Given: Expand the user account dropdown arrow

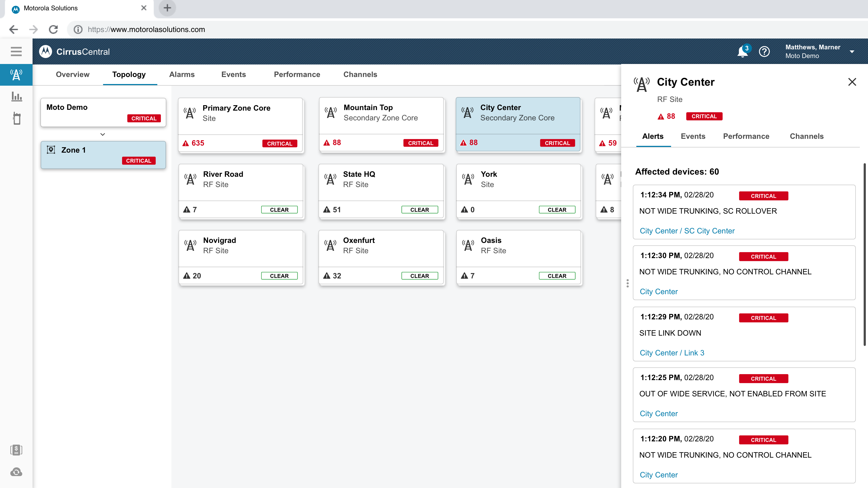Looking at the screenshot, I should [x=852, y=52].
